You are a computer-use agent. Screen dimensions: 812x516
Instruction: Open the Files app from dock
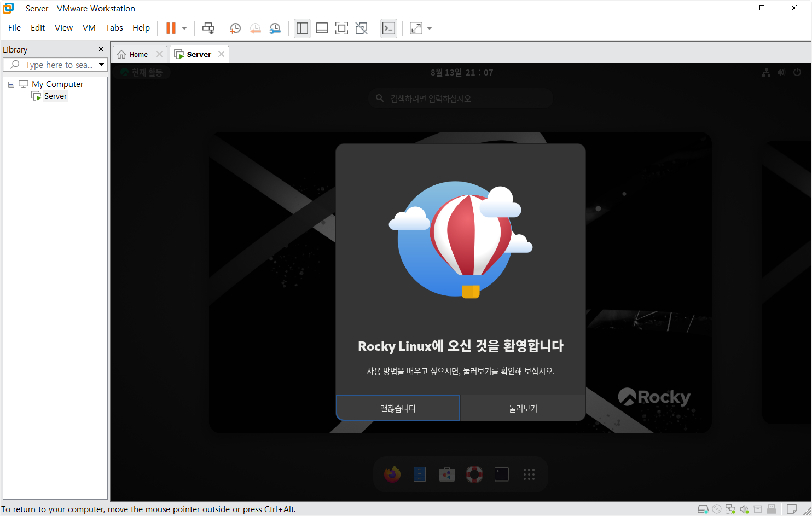(420, 474)
